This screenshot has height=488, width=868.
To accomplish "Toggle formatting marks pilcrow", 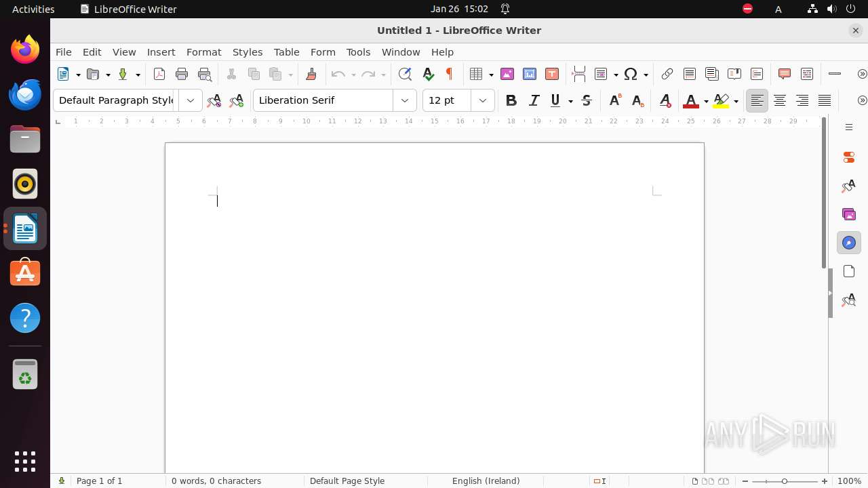I will 449,74.
